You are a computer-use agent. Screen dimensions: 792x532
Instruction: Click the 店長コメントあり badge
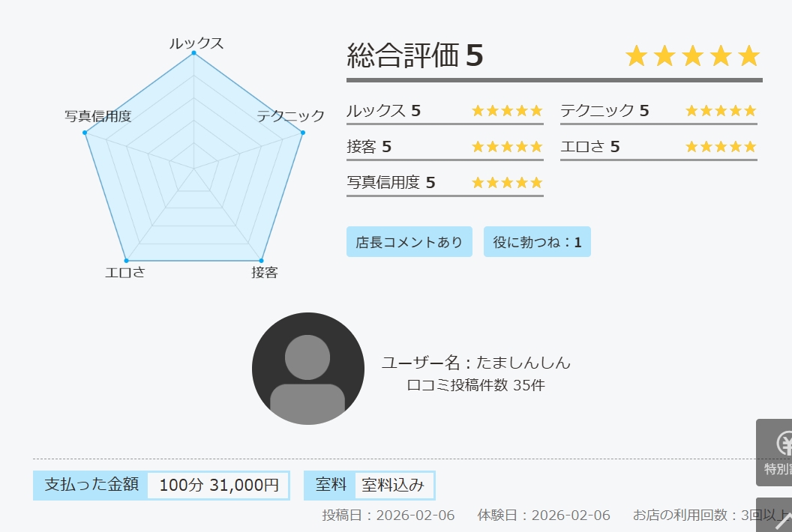coord(409,242)
